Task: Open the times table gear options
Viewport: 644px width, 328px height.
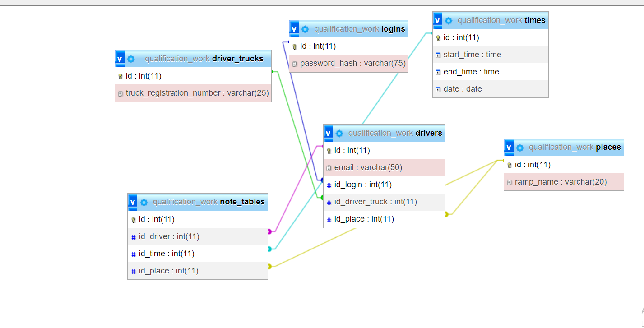Action: coord(448,20)
